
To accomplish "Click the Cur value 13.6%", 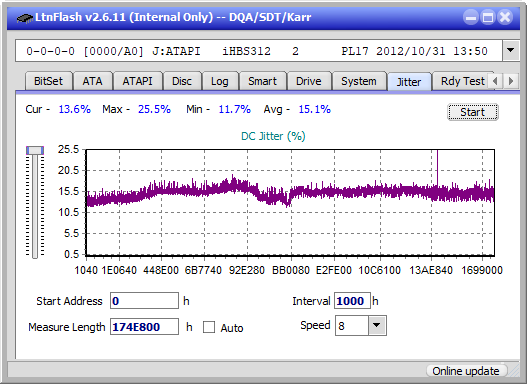I will point(75,109).
